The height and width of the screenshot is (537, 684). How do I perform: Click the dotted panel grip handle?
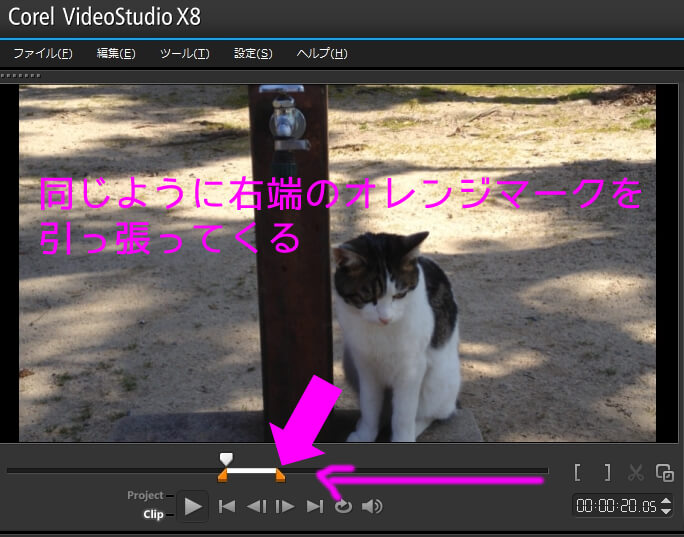coord(21,75)
